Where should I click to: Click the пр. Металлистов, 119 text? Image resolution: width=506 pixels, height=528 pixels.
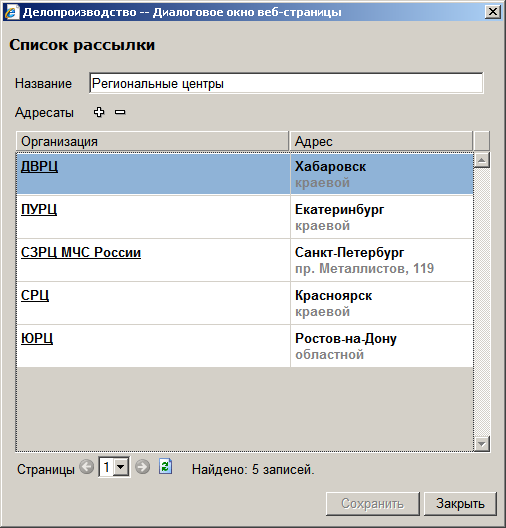364,269
